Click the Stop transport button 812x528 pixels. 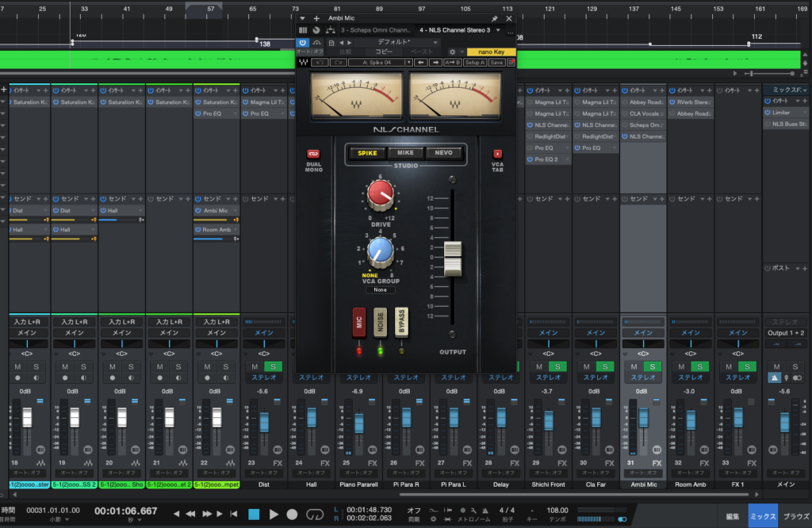tap(254, 514)
